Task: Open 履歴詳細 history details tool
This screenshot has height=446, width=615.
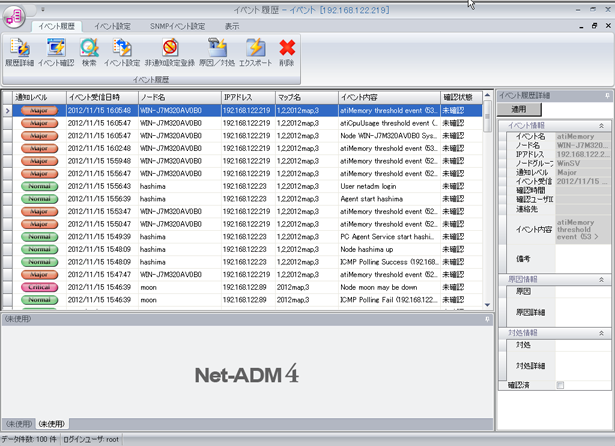Action: click(19, 52)
